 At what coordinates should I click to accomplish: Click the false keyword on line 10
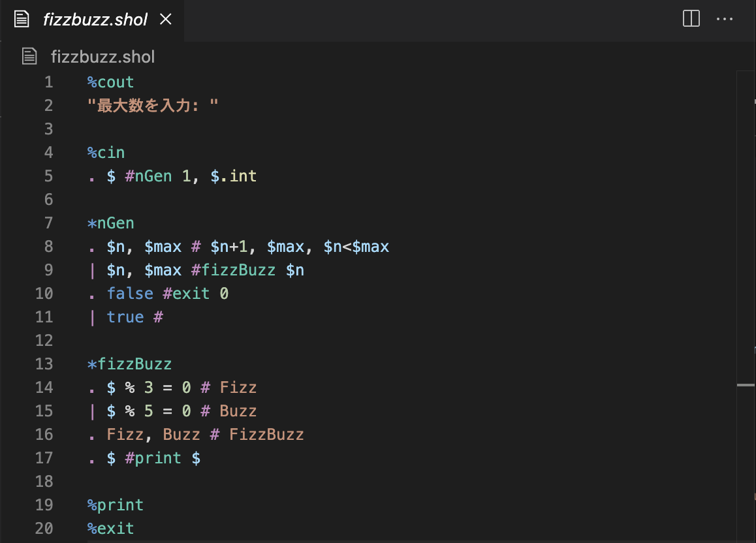click(x=130, y=293)
